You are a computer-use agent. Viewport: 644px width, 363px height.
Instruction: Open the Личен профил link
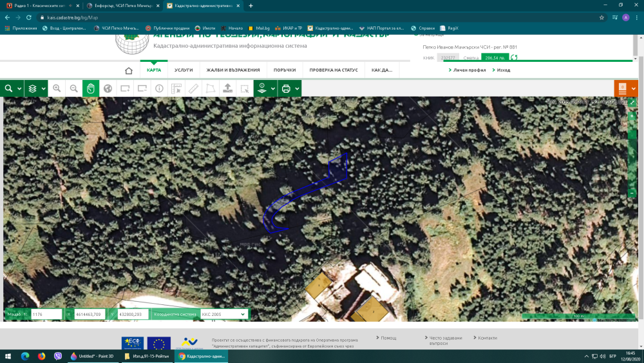point(469,70)
